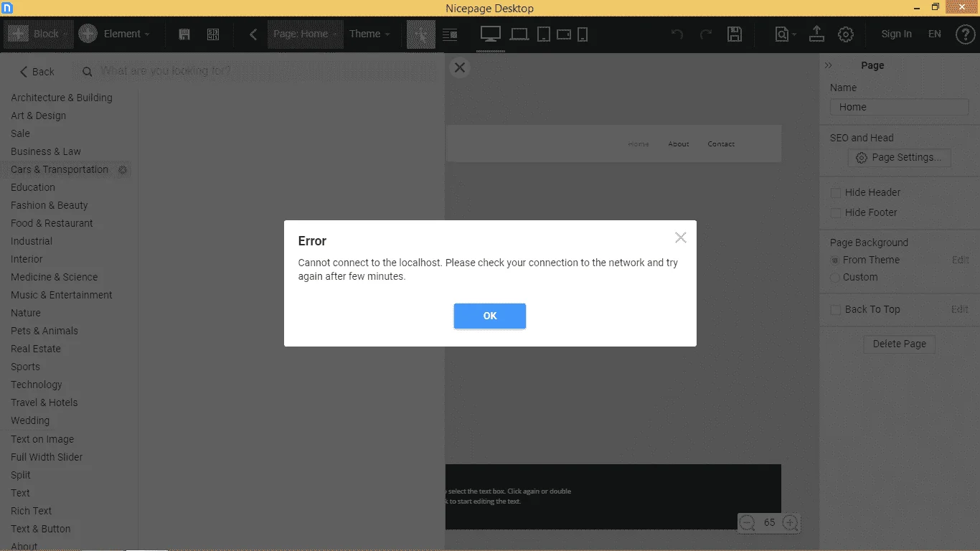Open the EN language selector

[935, 34]
